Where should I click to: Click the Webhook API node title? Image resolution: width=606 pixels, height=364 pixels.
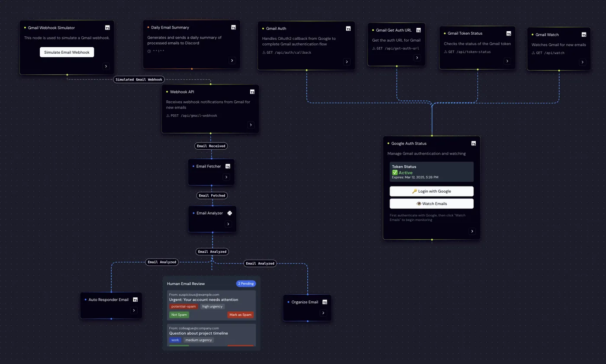[182, 92]
